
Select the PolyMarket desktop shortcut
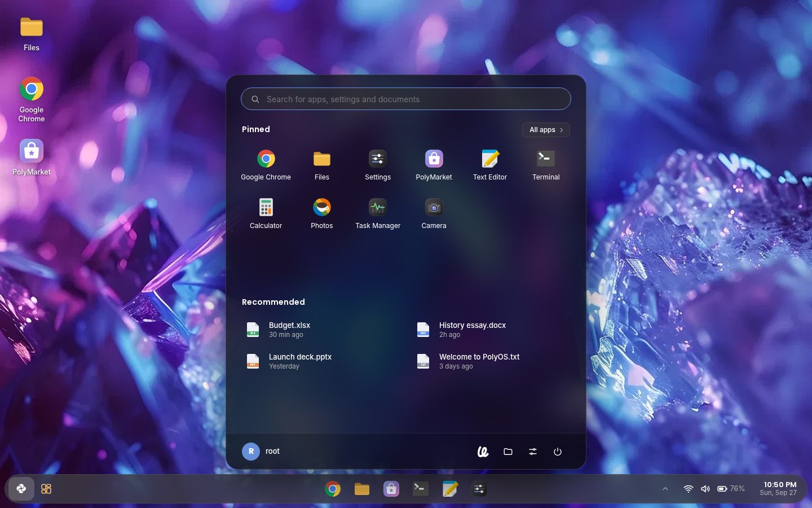[x=32, y=157]
